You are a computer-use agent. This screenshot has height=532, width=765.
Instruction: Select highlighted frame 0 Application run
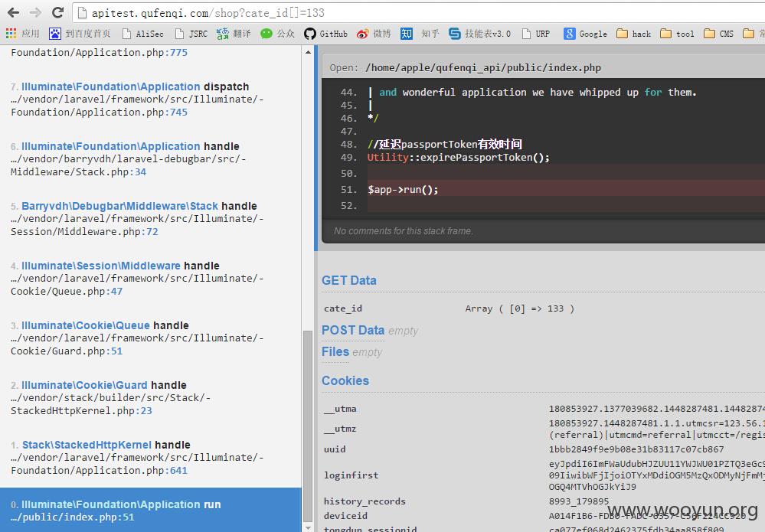click(151, 510)
